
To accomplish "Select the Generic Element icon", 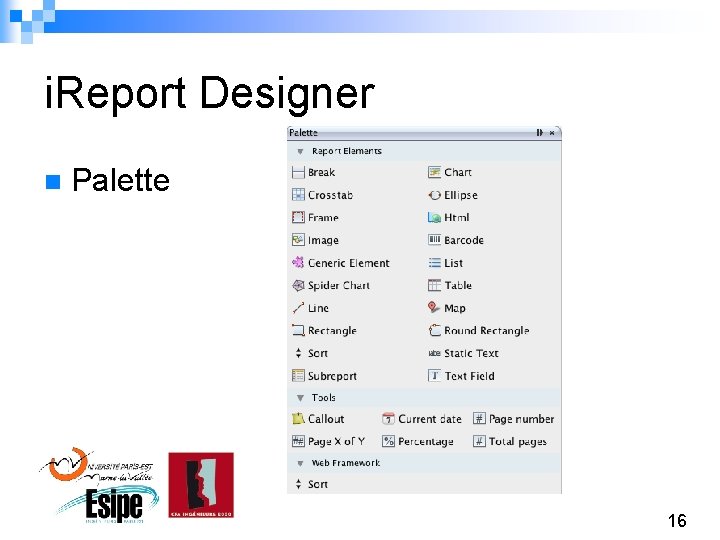I will coord(298,263).
